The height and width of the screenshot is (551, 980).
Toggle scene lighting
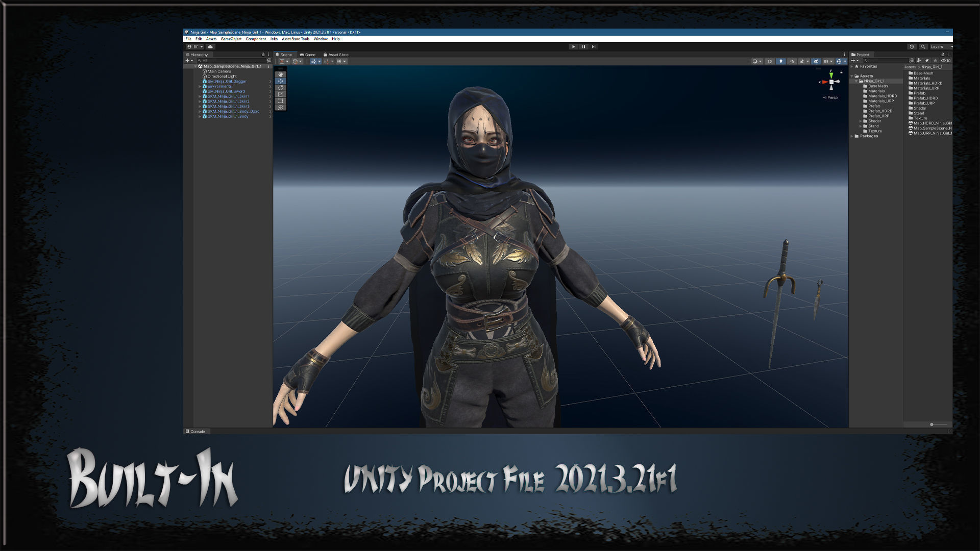tap(781, 61)
